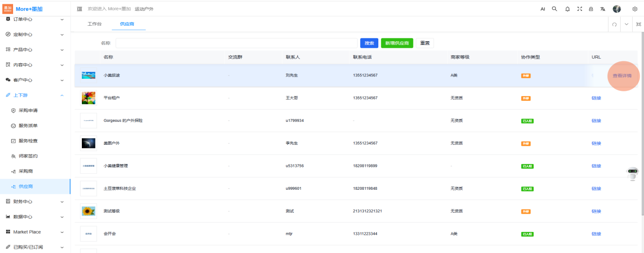Collapse the 上下游 sidebar section

(x=35, y=95)
